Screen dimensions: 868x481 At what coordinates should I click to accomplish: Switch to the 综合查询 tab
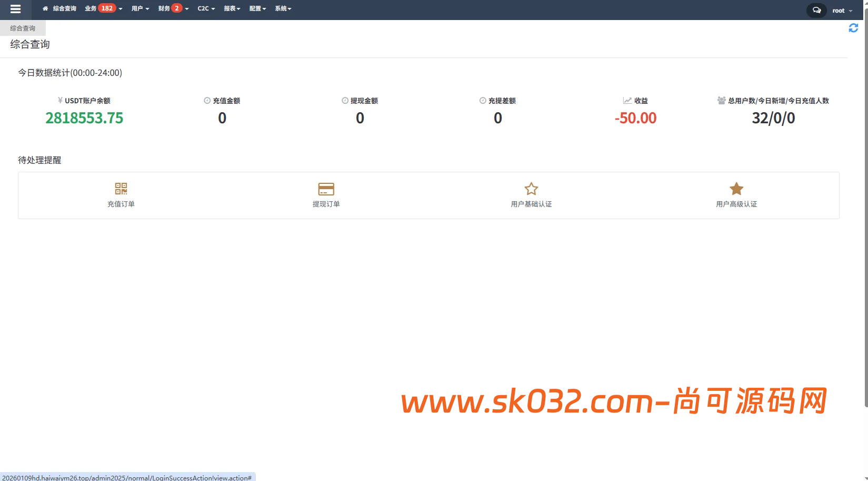point(23,28)
